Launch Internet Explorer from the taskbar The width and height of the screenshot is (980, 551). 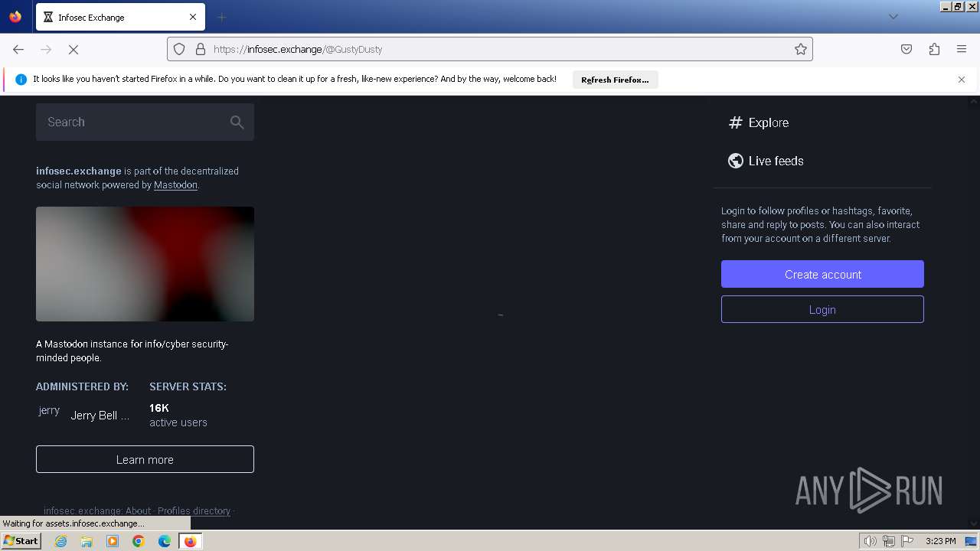coord(60,541)
